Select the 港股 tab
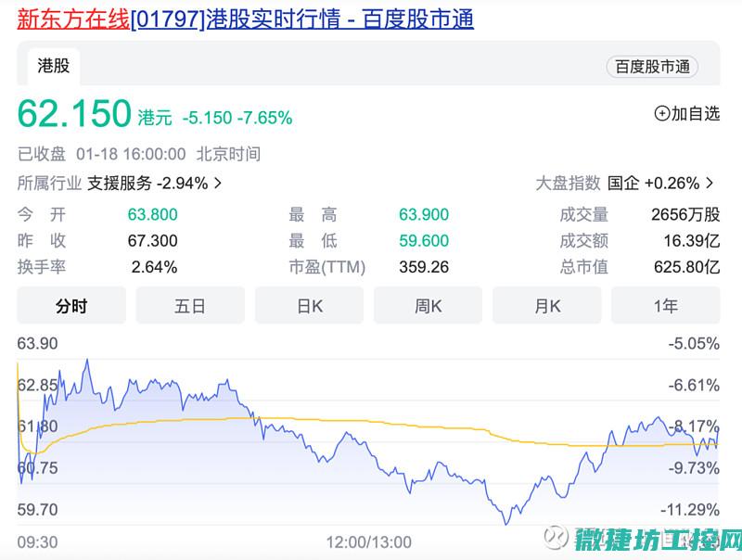The image size is (742, 560). (54, 66)
